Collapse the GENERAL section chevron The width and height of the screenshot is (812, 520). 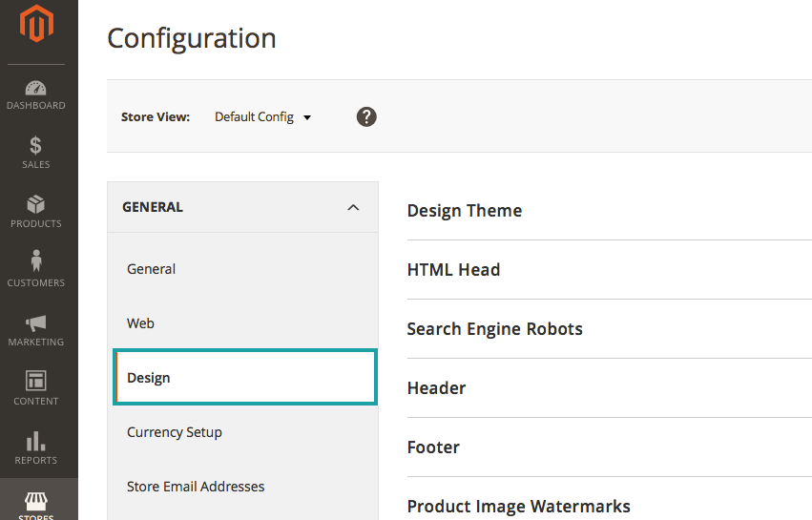[353, 207]
